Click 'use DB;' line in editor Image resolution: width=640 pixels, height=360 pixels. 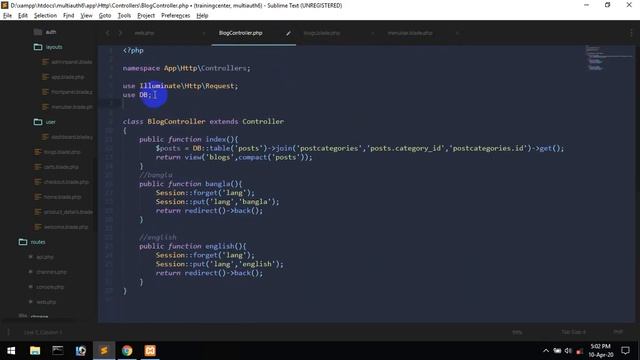pyautogui.click(x=137, y=95)
